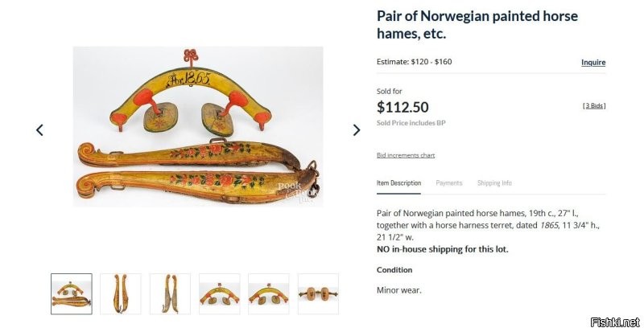Open the Bid increments chart
Image resolution: width=644 pixels, height=332 pixels.
pyautogui.click(x=406, y=155)
